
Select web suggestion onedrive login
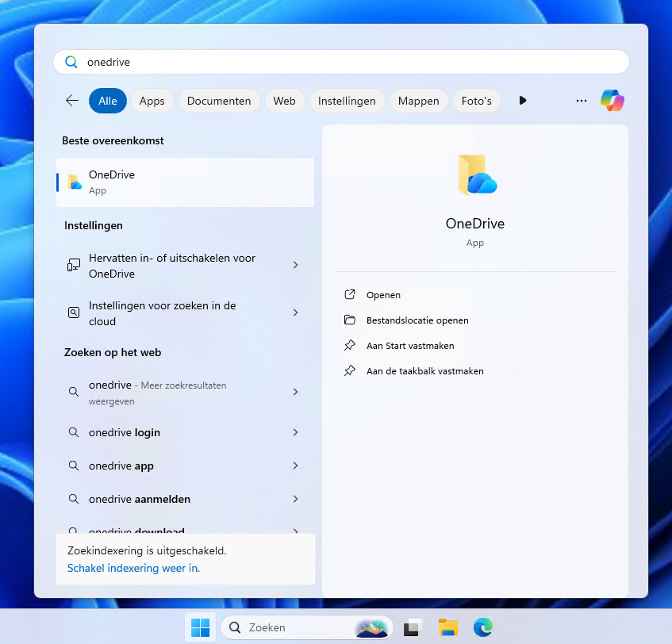pyautogui.click(x=185, y=432)
